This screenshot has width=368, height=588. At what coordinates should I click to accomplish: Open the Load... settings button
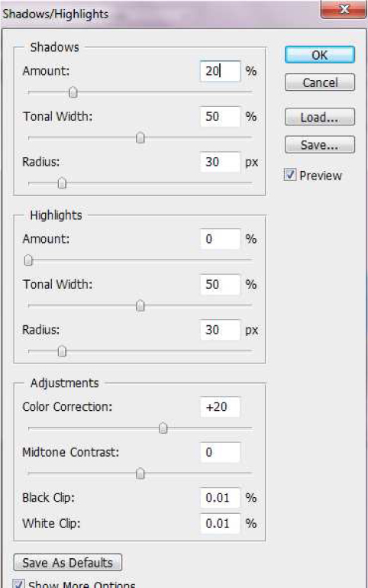[320, 117]
